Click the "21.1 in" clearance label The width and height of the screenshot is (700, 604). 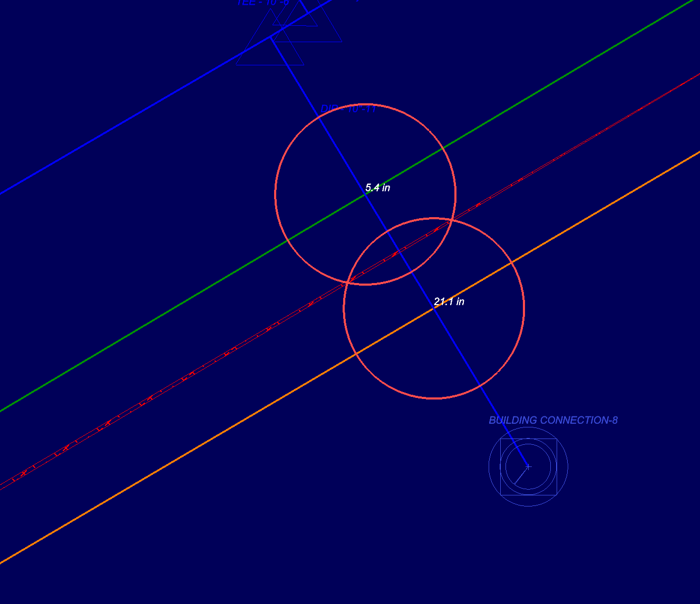pyautogui.click(x=449, y=301)
